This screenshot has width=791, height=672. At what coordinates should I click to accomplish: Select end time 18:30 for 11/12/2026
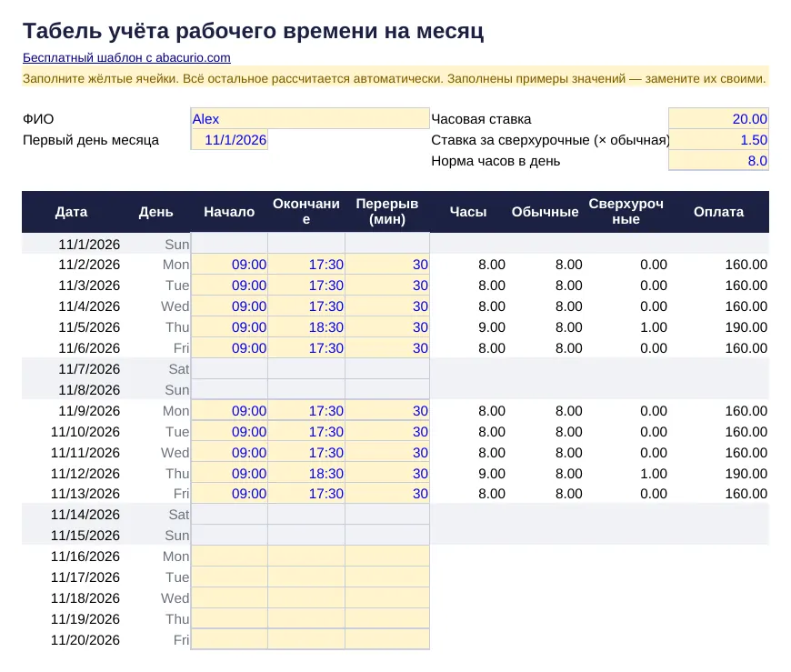[x=306, y=474]
